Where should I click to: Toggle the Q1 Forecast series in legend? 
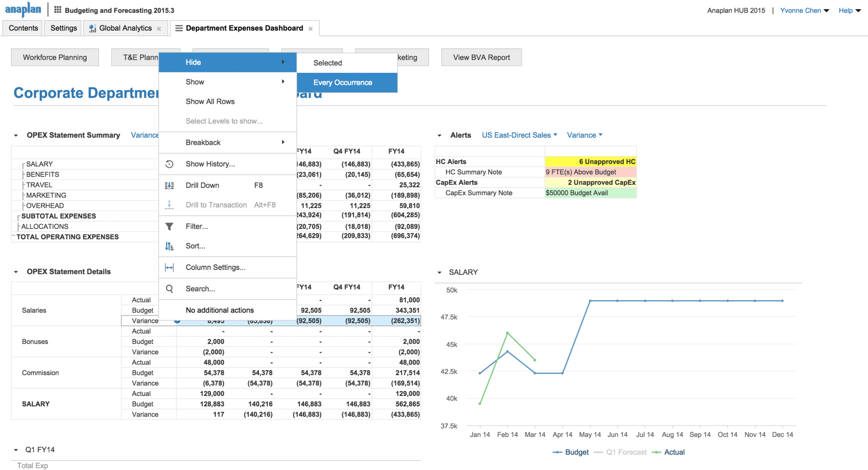tap(620, 452)
